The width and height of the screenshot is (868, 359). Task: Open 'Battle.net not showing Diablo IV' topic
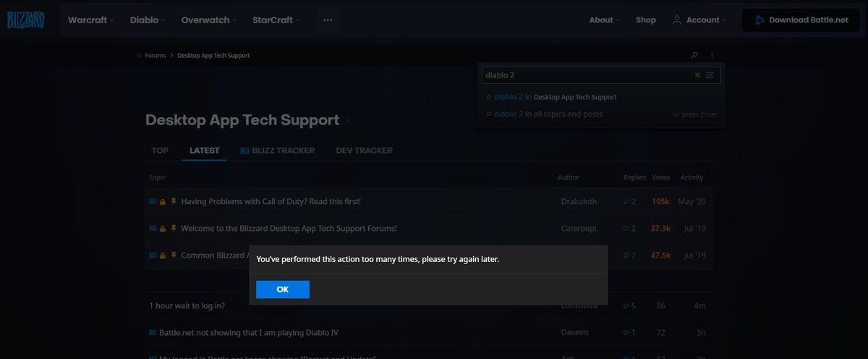249,332
